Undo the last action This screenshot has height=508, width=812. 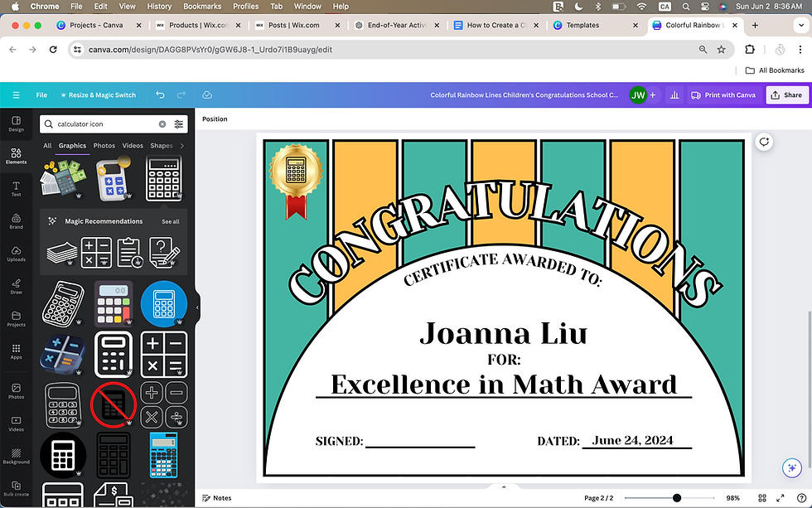click(160, 95)
